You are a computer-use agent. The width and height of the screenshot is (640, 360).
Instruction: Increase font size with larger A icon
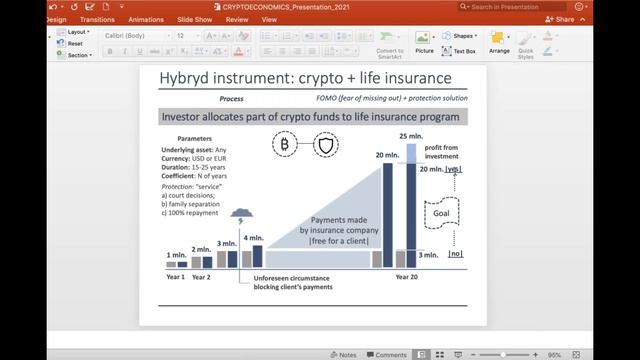point(211,36)
